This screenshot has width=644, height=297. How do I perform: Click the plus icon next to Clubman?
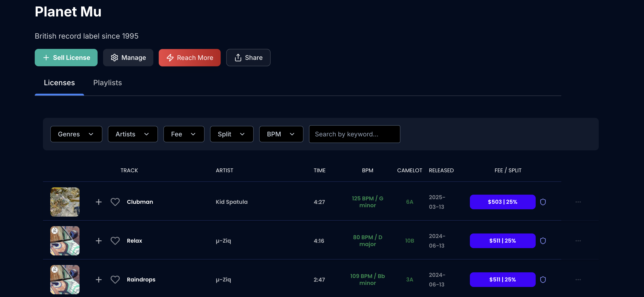pos(98,202)
